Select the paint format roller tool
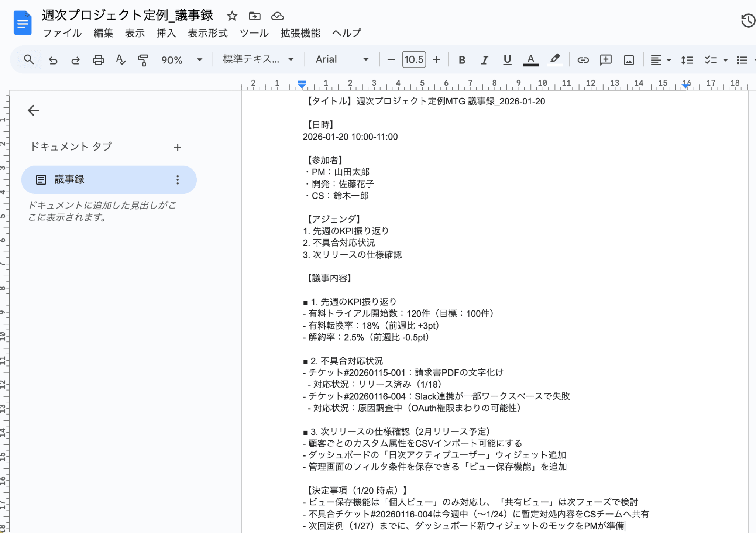 [143, 60]
